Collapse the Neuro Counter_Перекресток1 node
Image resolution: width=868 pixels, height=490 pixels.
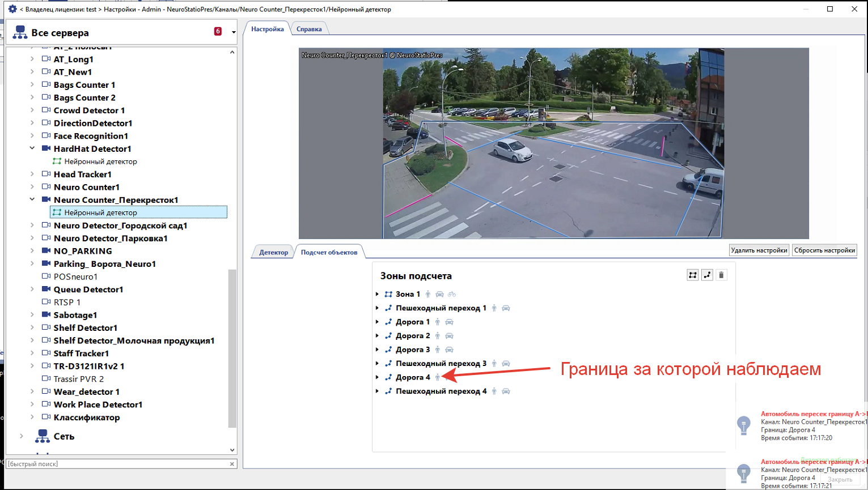point(32,199)
